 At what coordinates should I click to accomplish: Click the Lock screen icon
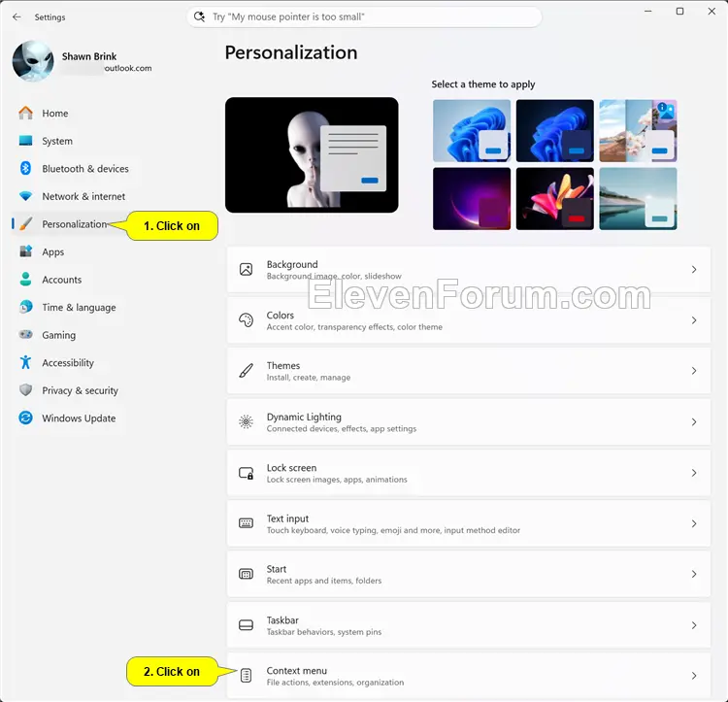pyautogui.click(x=247, y=473)
